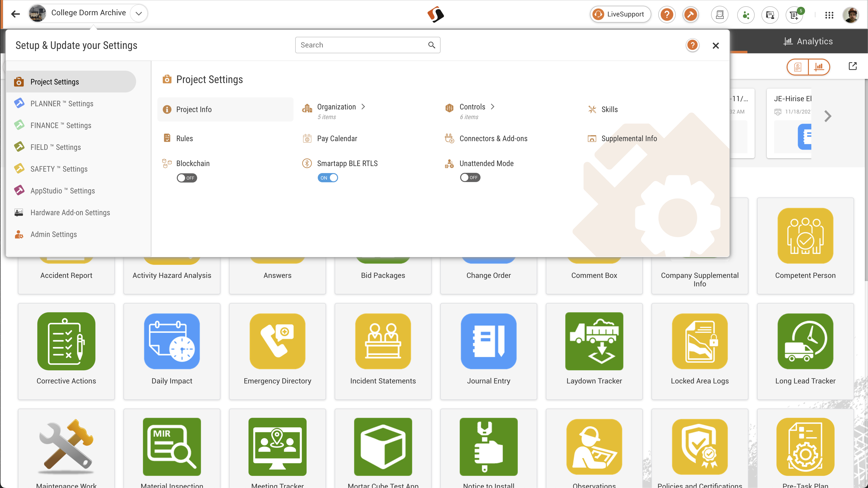Image resolution: width=868 pixels, height=488 pixels.
Task: Turn on the Blockchain toggle
Action: (x=187, y=178)
